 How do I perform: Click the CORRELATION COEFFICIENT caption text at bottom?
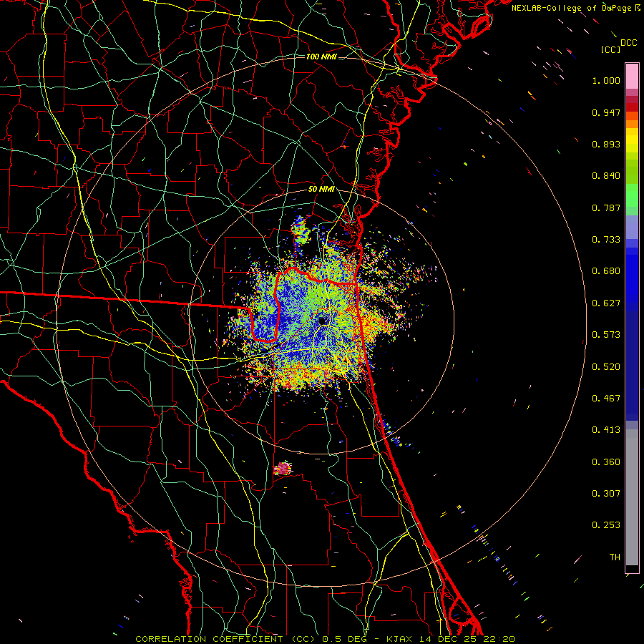click(325, 639)
